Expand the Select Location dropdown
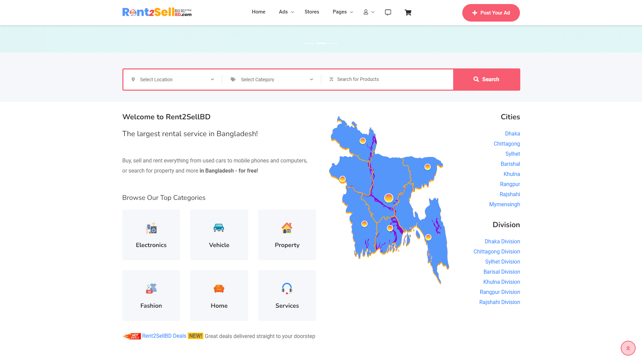 173,80
